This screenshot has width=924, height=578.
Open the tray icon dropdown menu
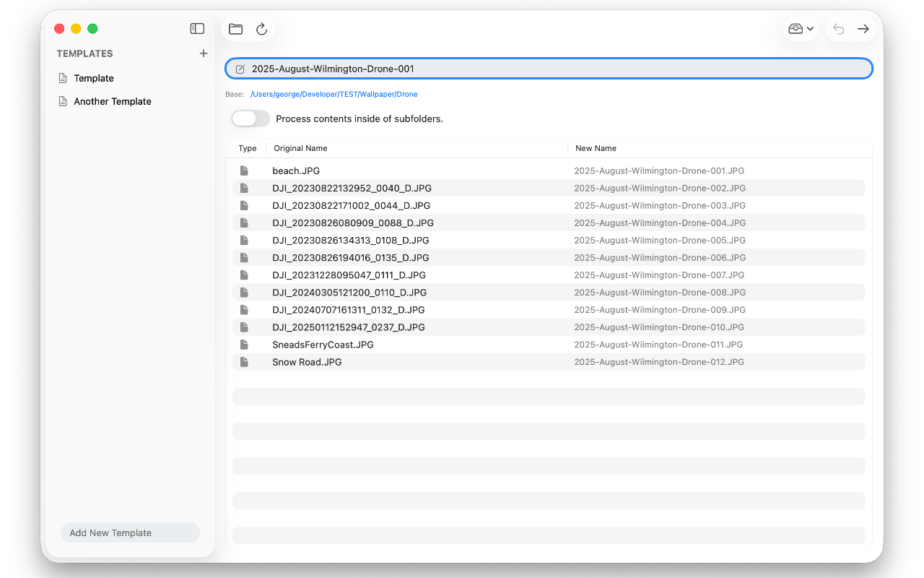[x=801, y=29]
